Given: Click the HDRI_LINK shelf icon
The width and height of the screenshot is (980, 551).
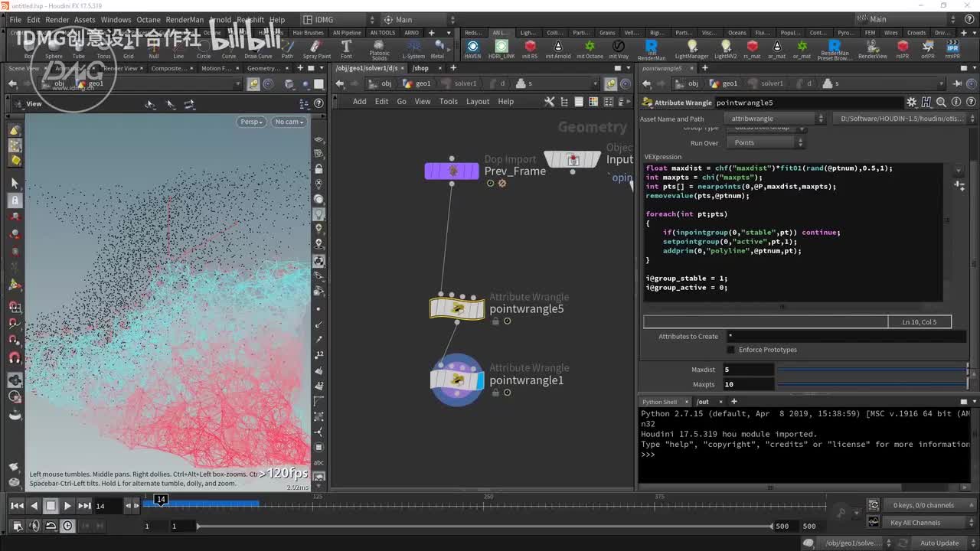Looking at the screenshot, I should 501,48.
